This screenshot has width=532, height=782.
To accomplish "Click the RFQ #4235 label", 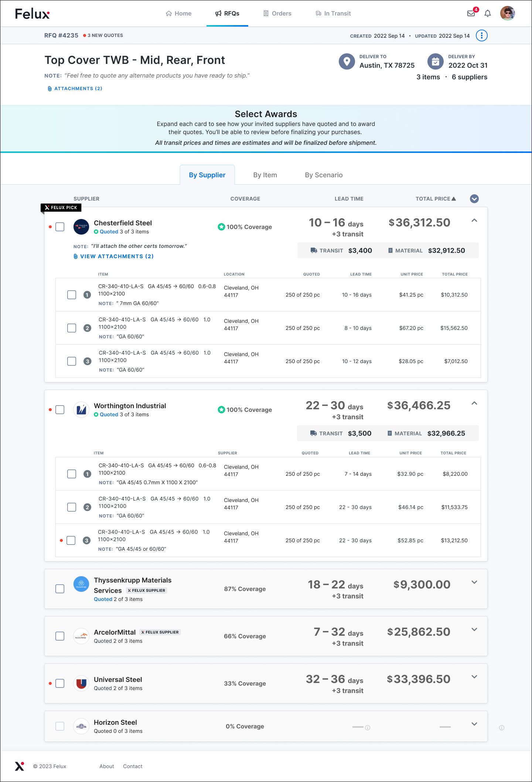I will [61, 35].
